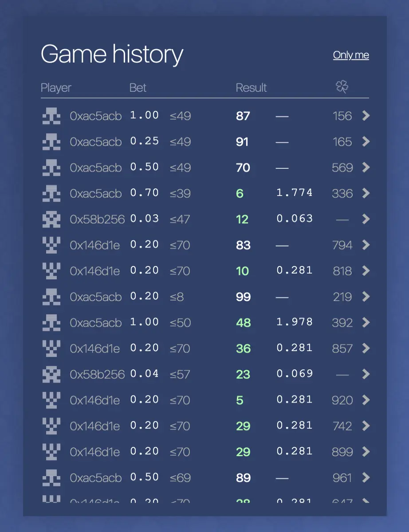Open chevron for row with lucky number 920
409x532 pixels.
pos(366,400)
